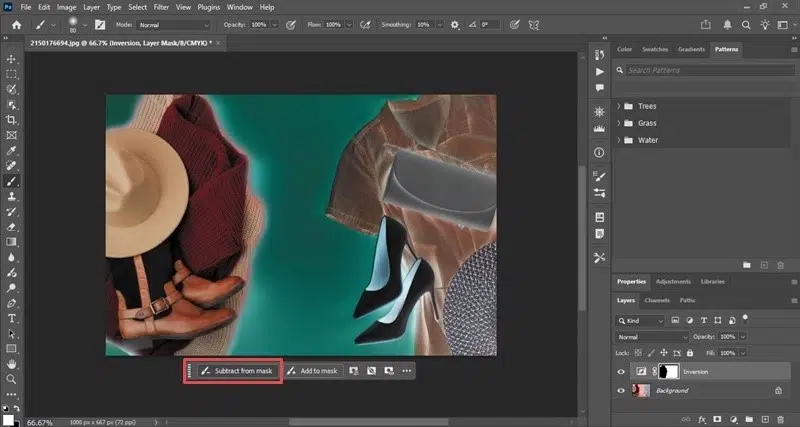Expand the Trees pattern folder
The image size is (800, 427).
point(618,106)
